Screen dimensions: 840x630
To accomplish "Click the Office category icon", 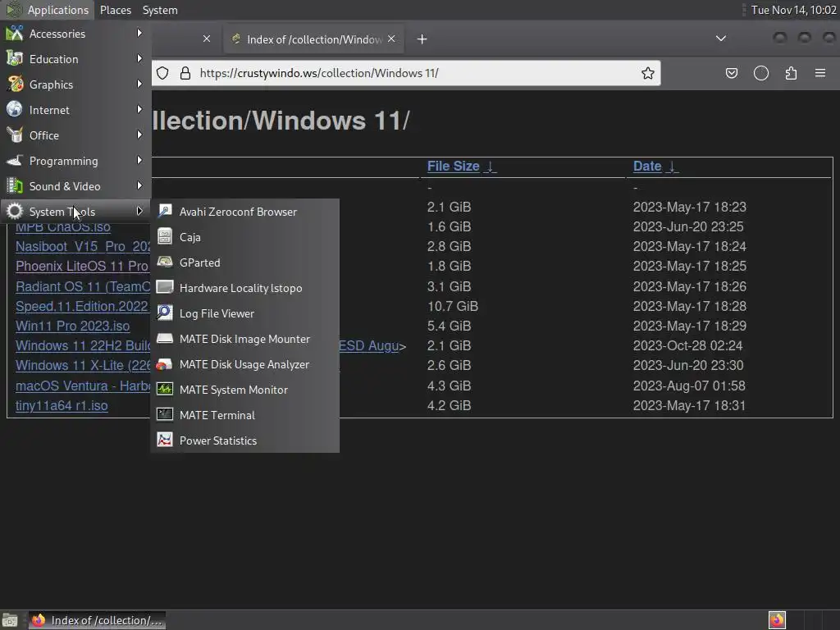I will pos(15,135).
